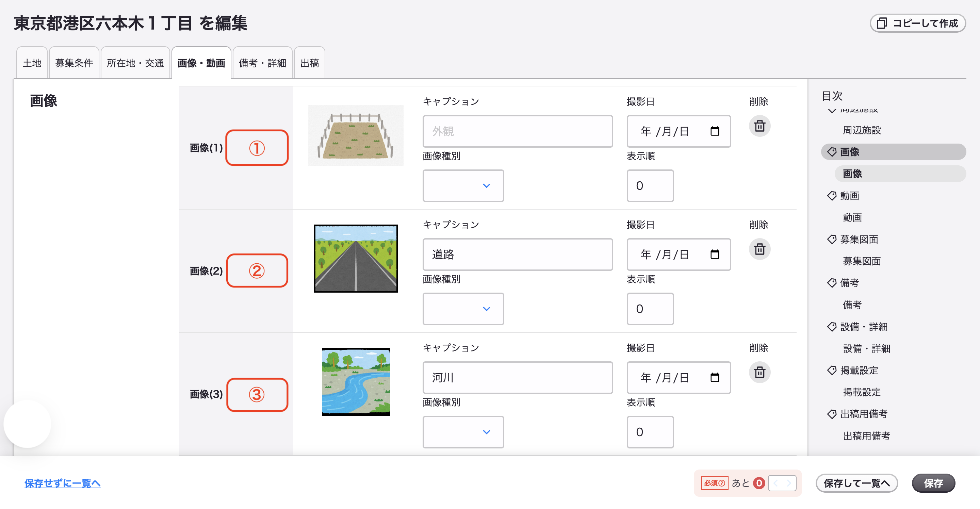The height and width of the screenshot is (509, 980).
Task: Open the 所在地・交通 tab
Action: 135,63
